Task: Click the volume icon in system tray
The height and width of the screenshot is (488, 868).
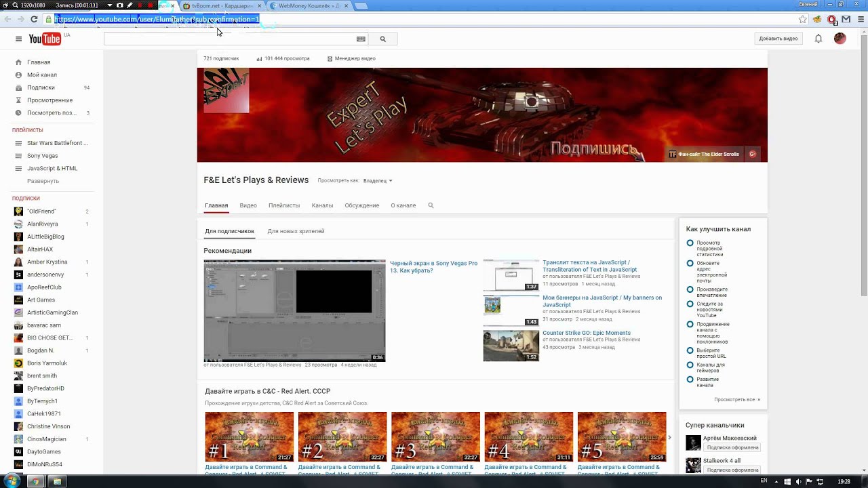Action: 800,481
